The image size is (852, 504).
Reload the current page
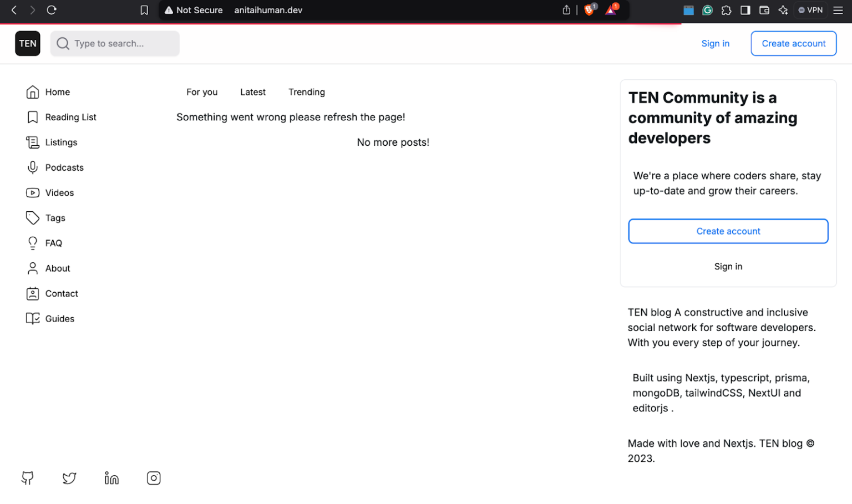[x=52, y=10]
